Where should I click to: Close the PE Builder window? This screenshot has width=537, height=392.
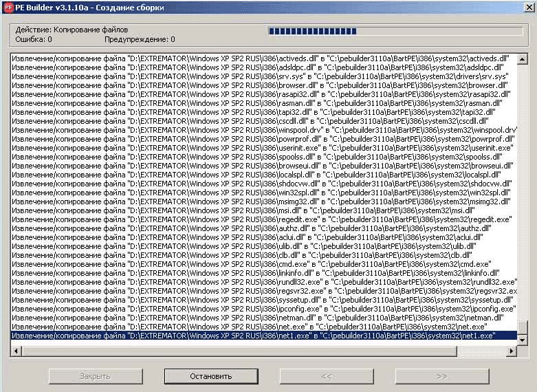529,7
